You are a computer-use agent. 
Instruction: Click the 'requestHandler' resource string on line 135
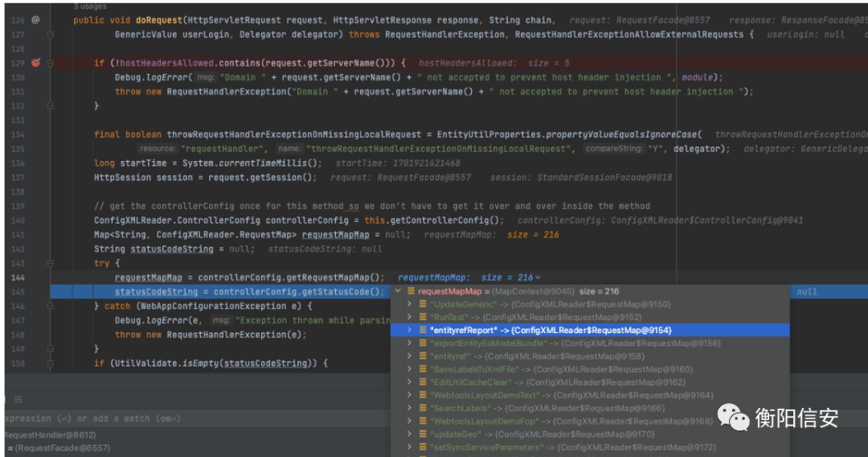click(x=223, y=149)
